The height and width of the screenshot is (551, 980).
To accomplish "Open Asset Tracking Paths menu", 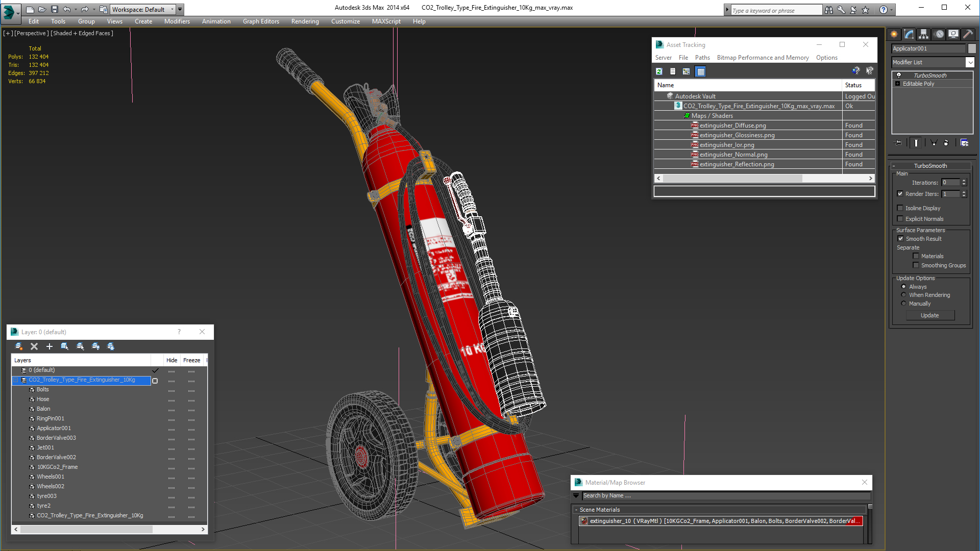I will coord(702,58).
